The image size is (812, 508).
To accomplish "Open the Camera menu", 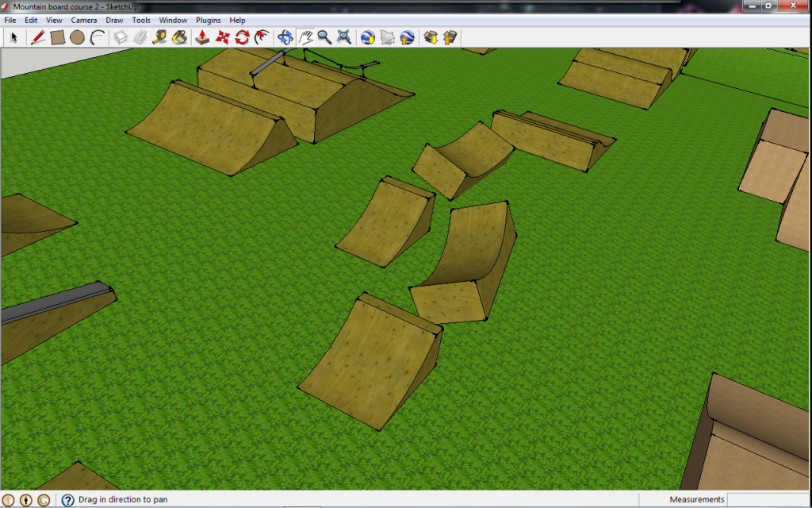I will point(84,20).
